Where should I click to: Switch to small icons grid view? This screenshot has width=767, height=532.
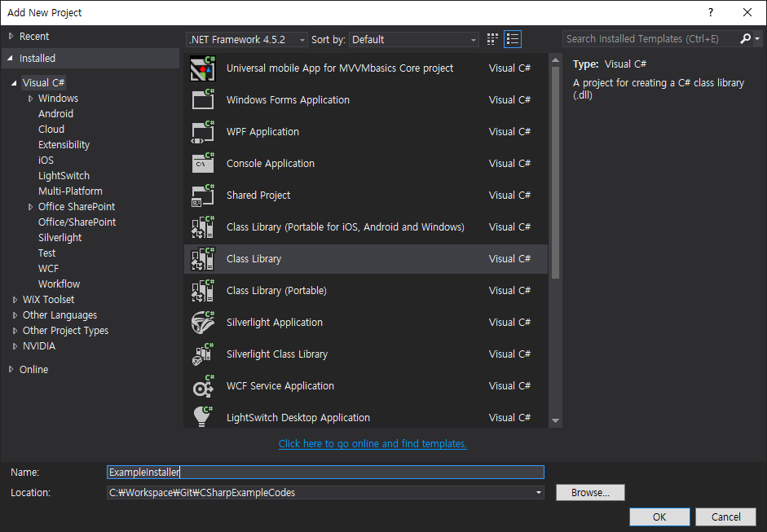[492, 39]
